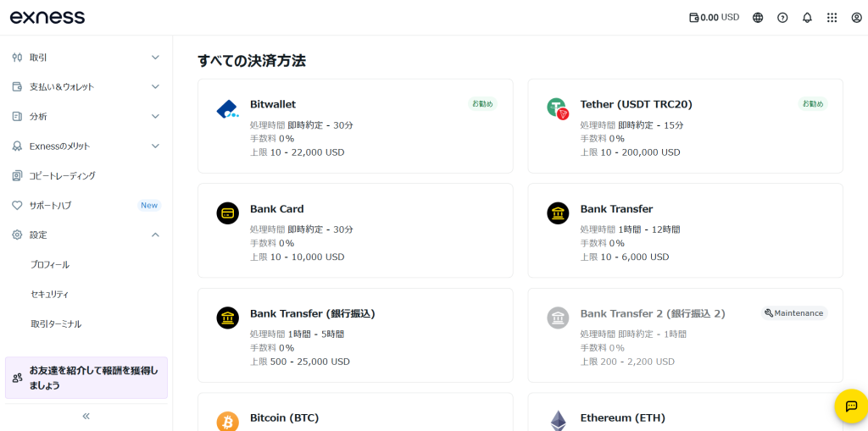The image size is (868, 431).
Task: Click the 500 - 25,000 USD limit text
Action: coord(310,362)
